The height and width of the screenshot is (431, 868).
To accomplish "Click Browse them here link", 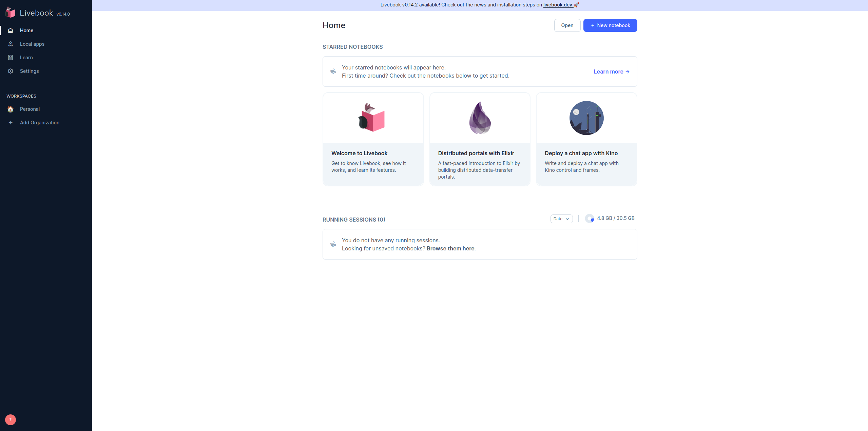I will click(x=450, y=248).
